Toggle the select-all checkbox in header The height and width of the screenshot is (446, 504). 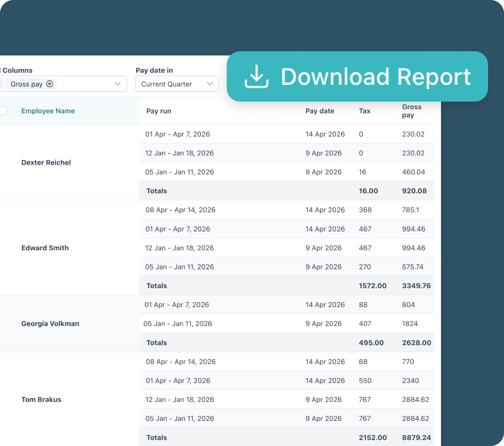pyautogui.click(x=3, y=111)
